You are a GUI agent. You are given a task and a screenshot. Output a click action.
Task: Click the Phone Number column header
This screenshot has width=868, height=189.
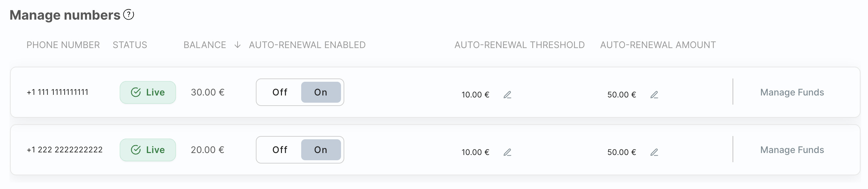coord(63,45)
